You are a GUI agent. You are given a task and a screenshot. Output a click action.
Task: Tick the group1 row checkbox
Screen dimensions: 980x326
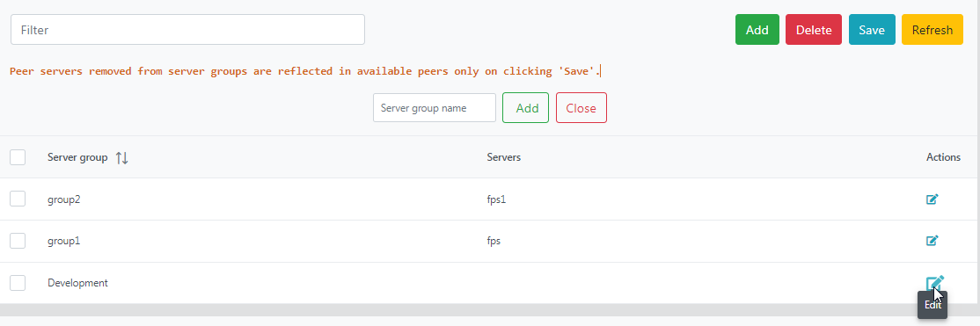[18, 241]
